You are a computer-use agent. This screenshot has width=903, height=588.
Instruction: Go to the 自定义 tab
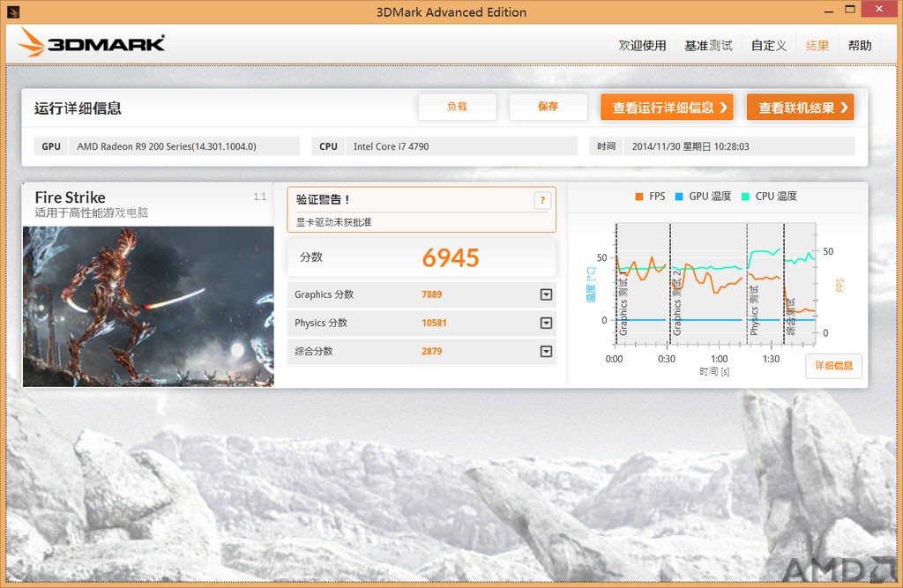[x=769, y=46]
